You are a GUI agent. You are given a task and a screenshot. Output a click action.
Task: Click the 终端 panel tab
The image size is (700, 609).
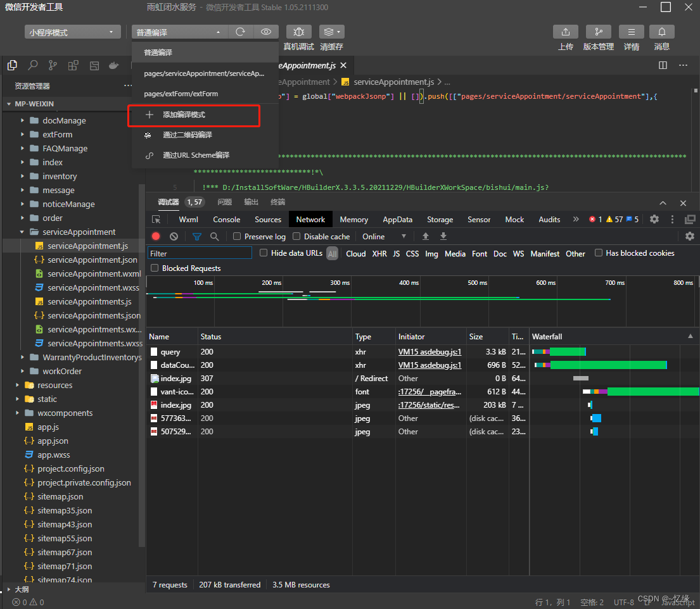(277, 202)
